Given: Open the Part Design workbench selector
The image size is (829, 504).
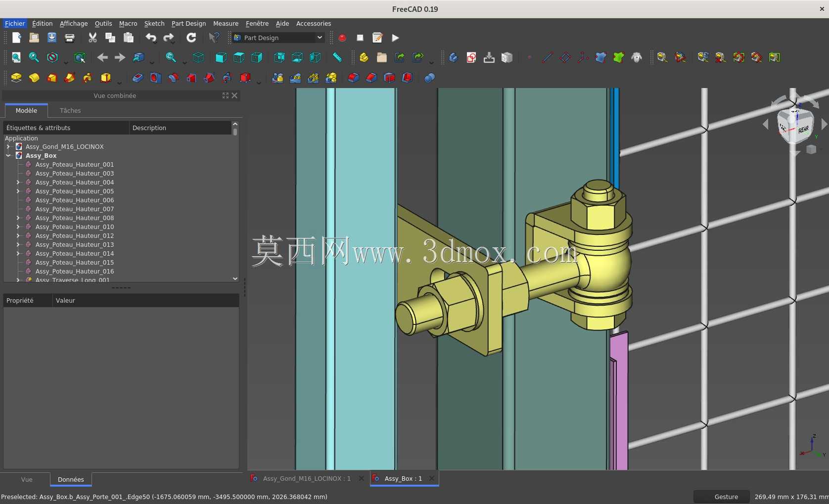Looking at the screenshot, I should (278, 38).
